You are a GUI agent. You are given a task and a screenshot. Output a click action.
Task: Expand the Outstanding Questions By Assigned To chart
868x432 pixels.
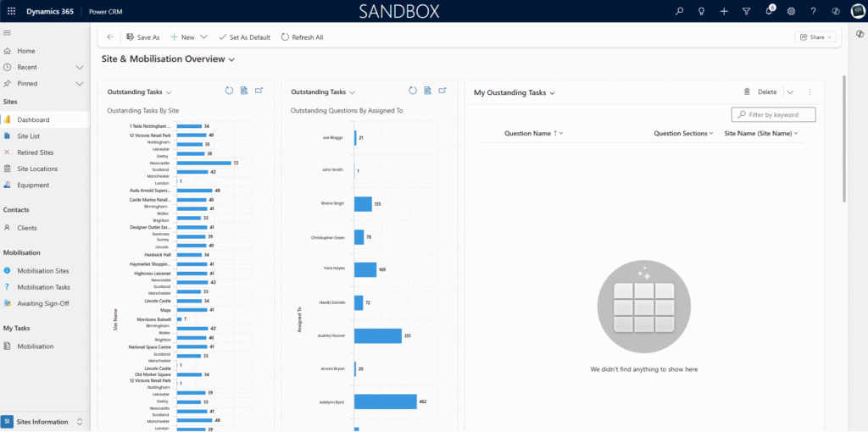click(442, 91)
